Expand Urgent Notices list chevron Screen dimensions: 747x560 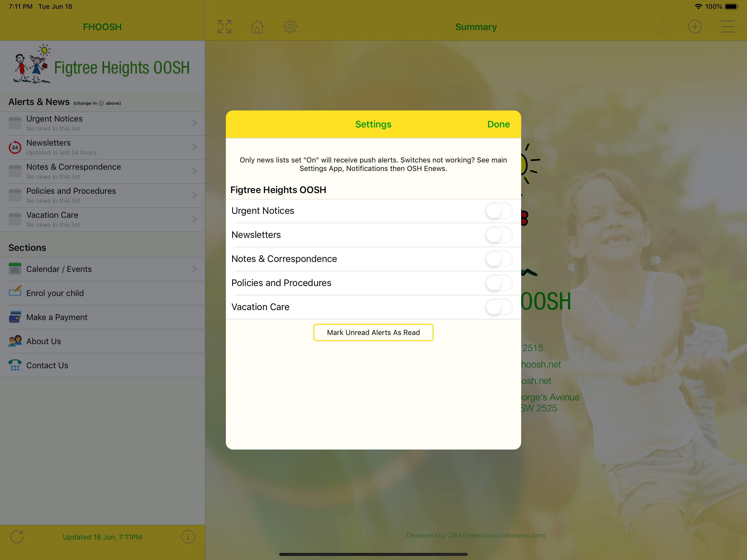pos(194,123)
